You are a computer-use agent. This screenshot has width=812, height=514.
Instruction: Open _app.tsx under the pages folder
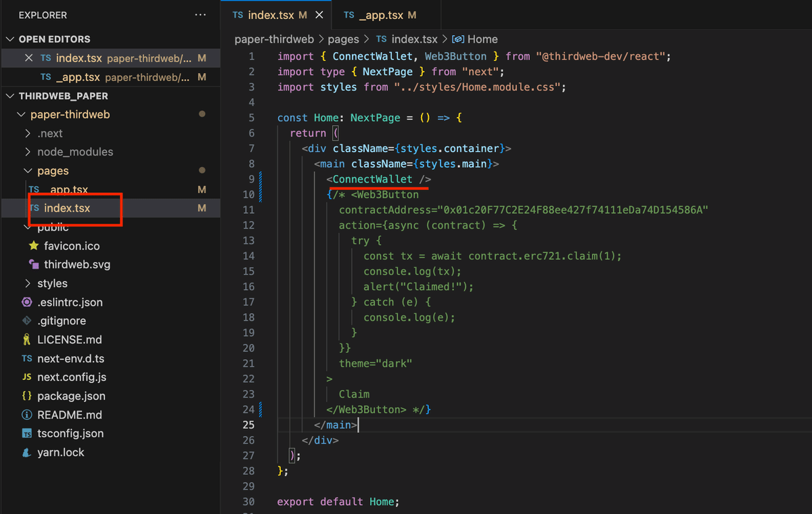pos(110,189)
